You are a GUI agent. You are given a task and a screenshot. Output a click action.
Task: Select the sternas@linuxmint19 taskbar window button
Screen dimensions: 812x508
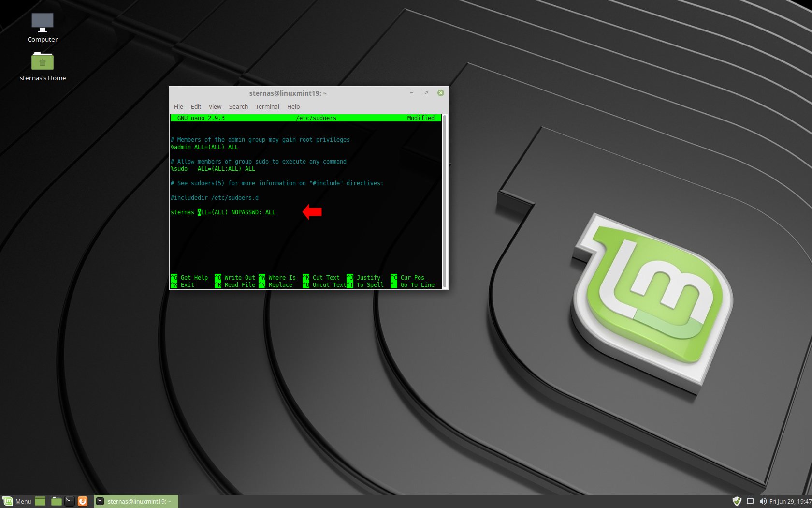coord(136,501)
